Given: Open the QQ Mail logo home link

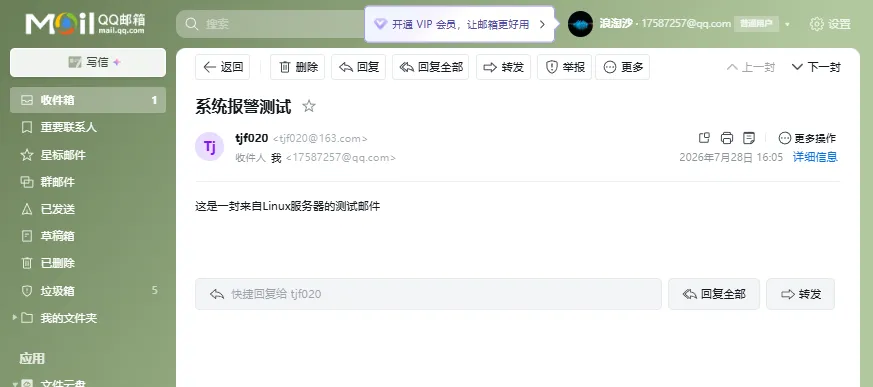Looking at the screenshot, I should pyautogui.click(x=85, y=23).
